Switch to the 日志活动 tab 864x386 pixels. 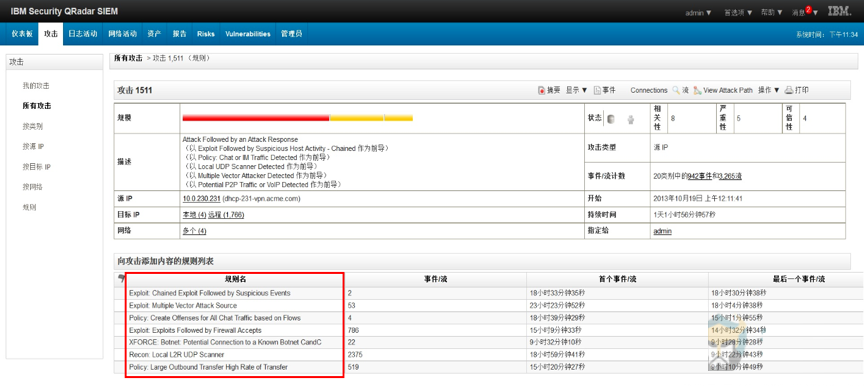coord(83,34)
